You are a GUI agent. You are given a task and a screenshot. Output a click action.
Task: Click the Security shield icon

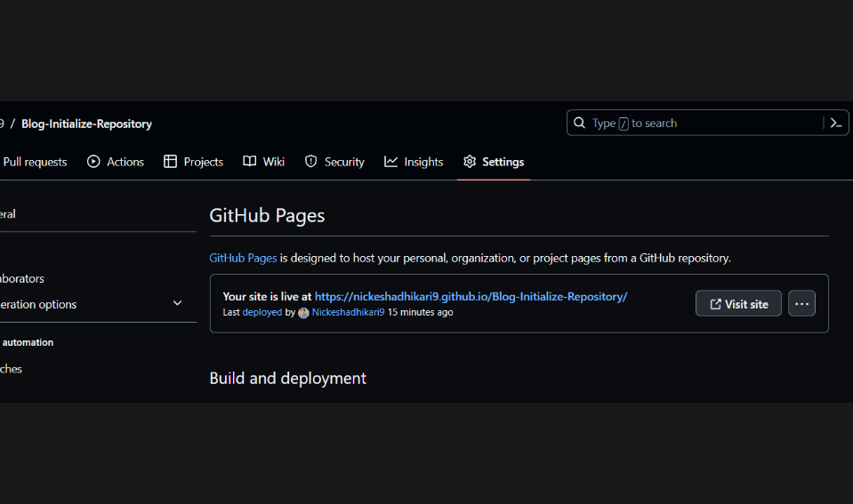(310, 162)
